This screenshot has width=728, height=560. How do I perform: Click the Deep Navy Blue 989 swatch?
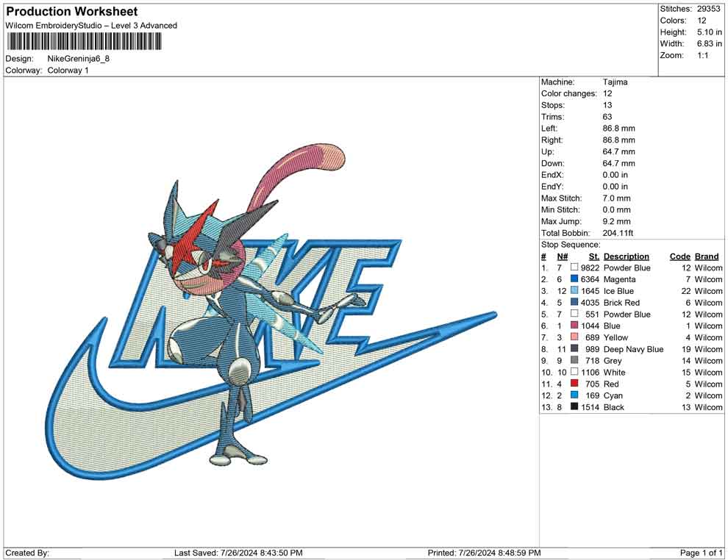(x=574, y=348)
